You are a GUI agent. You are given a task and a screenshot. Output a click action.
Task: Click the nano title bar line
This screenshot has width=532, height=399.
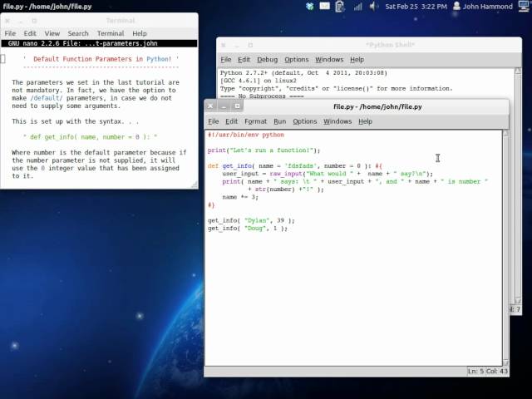[99, 43]
